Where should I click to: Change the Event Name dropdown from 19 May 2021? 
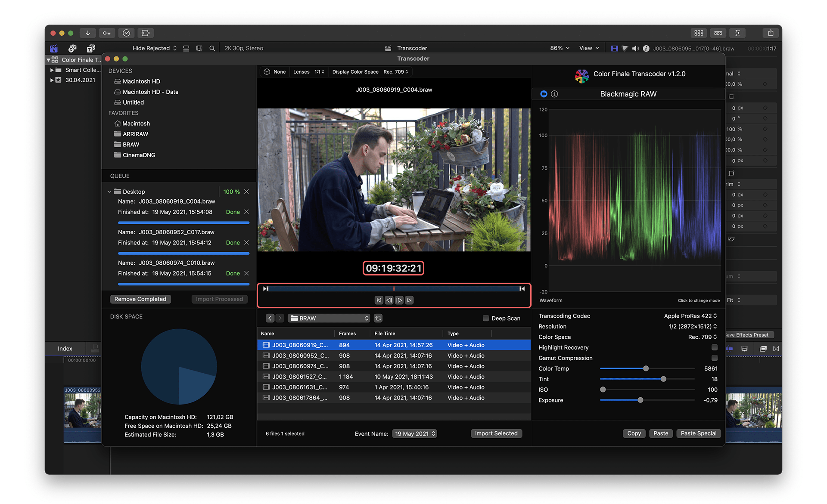coord(414,433)
